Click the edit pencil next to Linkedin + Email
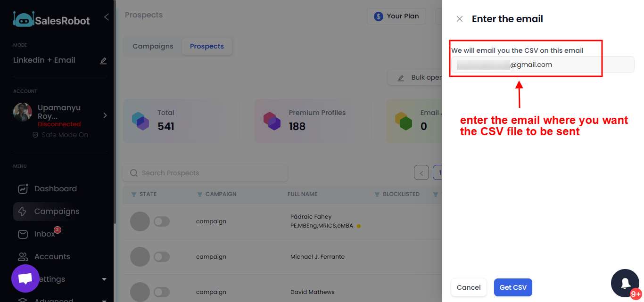This screenshot has height=302, width=644. tap(103, 60)
